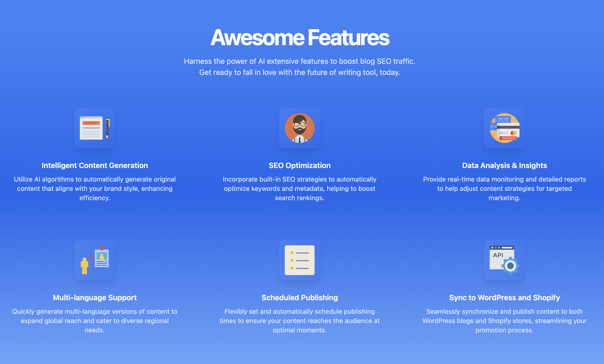Select the SEO Optimization avatar icon
Screen dimensions: 604x364
click(299, 128)
